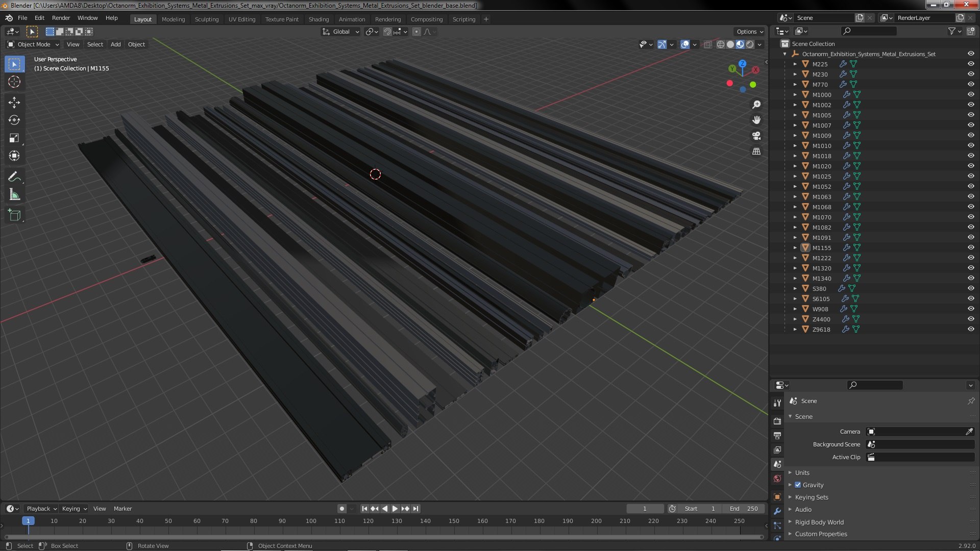Screen dimensions: 980x551
Task: Select the Measure tool
Action: pyautogui.click(x=14, y=195)
